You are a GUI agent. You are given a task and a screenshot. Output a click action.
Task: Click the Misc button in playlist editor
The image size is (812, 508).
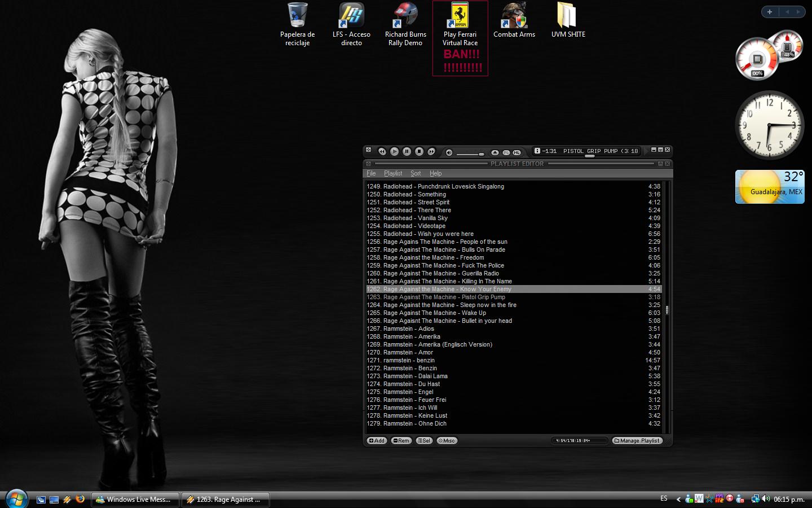click(x=447, y=441)
